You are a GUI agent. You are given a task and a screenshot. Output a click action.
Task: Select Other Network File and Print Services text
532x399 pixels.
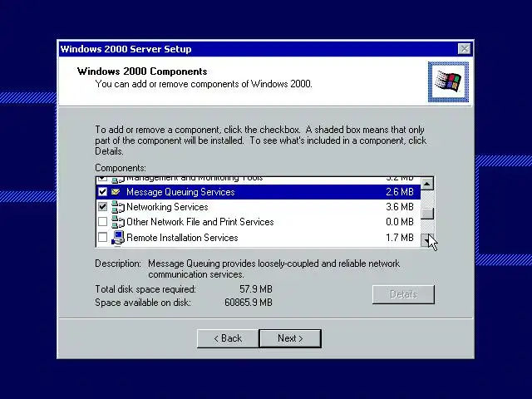[200, 222]
